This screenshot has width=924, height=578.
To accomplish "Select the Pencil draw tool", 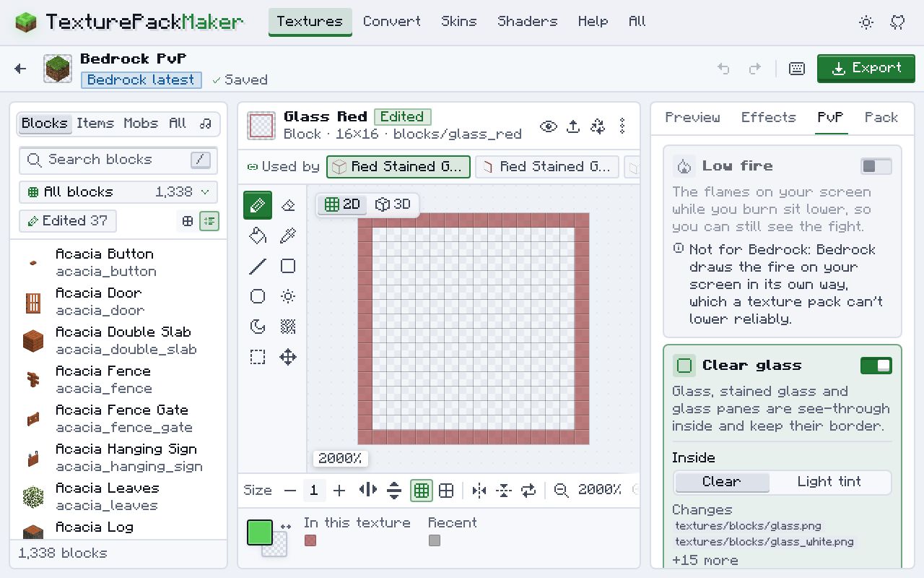I will (258, 205).
